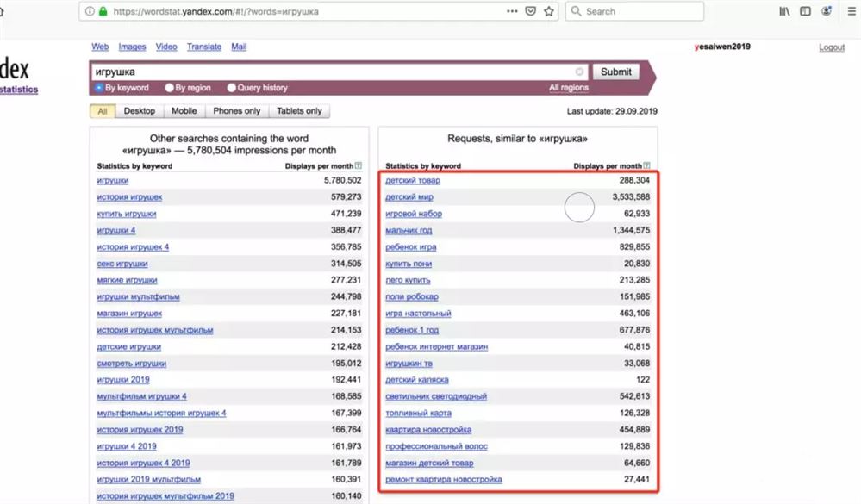The image size is (861, 504).
Task: Open the светильник светодиодный link
Action: [x=436, y=395]
